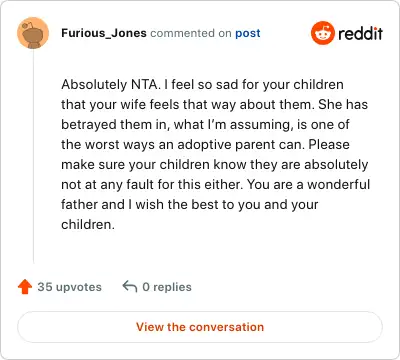Viewport: 400px width, 360px height.
Task: Click the line starting "betrayed them in"
Action: (205, 124)
